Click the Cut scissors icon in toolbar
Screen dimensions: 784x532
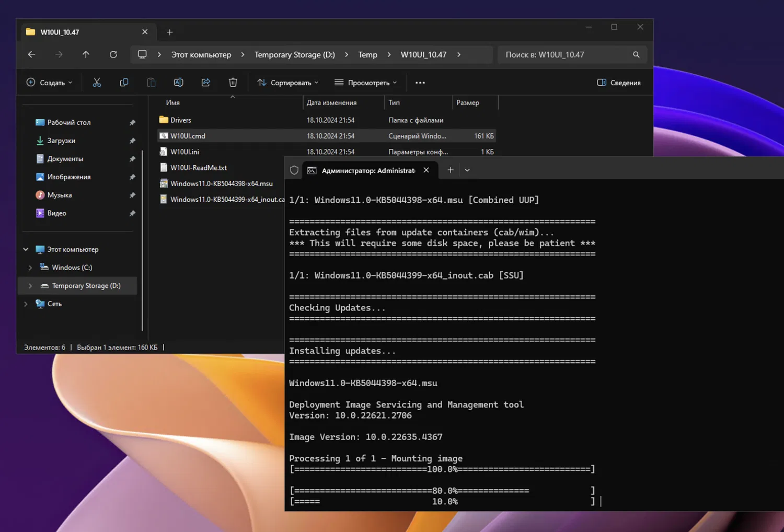coord(97,83)
